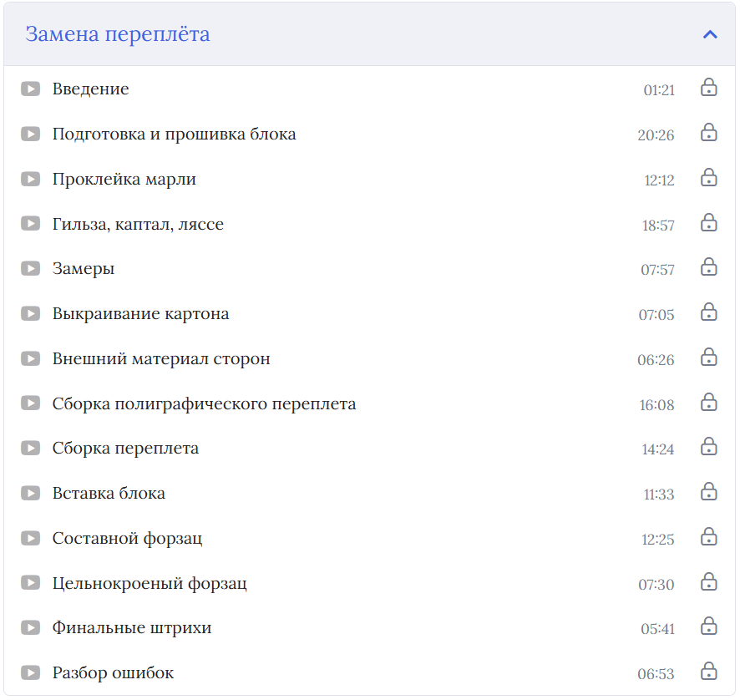This screenshot has height=700, width=740.
Task: Click lock icon for Проклейка марли lesson
Action: coord(708,178)
